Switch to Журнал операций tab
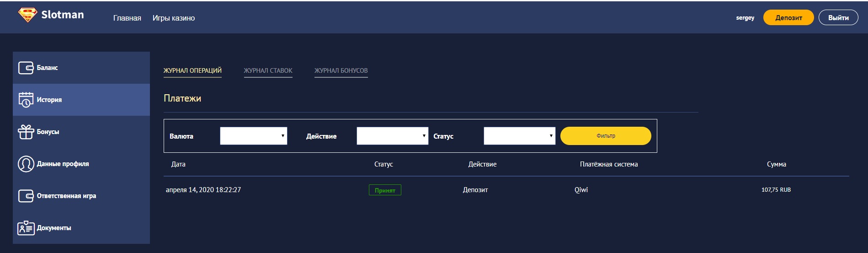868x253 pixels. (192, 70)
